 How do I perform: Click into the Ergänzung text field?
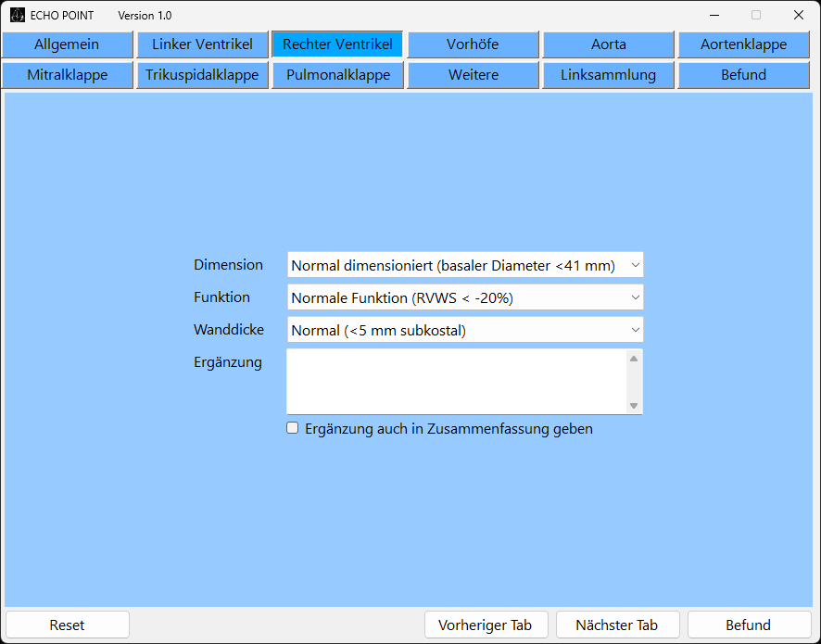click(x=456, y=381)
